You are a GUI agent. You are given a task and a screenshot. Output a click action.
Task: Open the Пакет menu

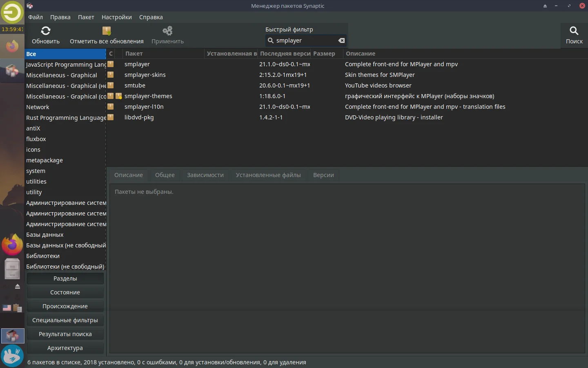pos(86,17)
